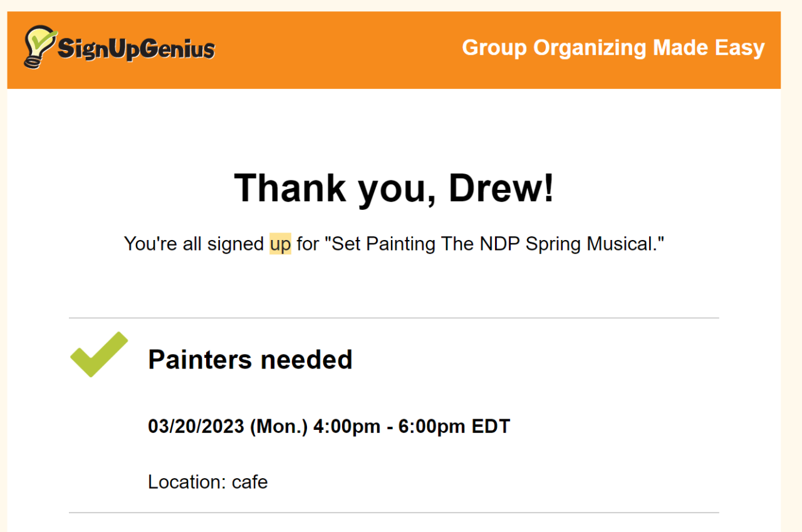Select the Group Organizing Made Easy tagline
This screenshot has width=802, height=532.
(613, 48)
